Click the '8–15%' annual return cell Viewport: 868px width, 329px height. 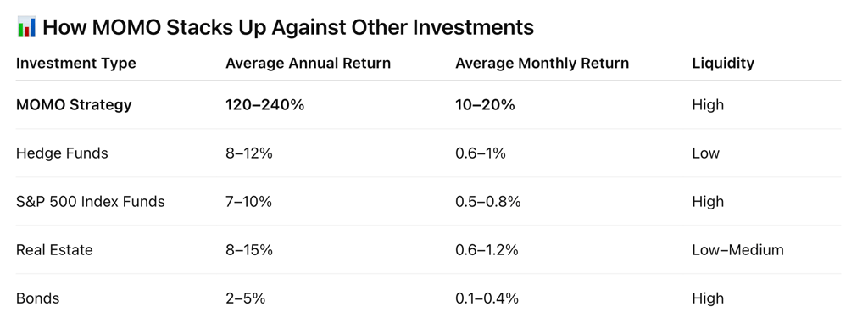248,250
